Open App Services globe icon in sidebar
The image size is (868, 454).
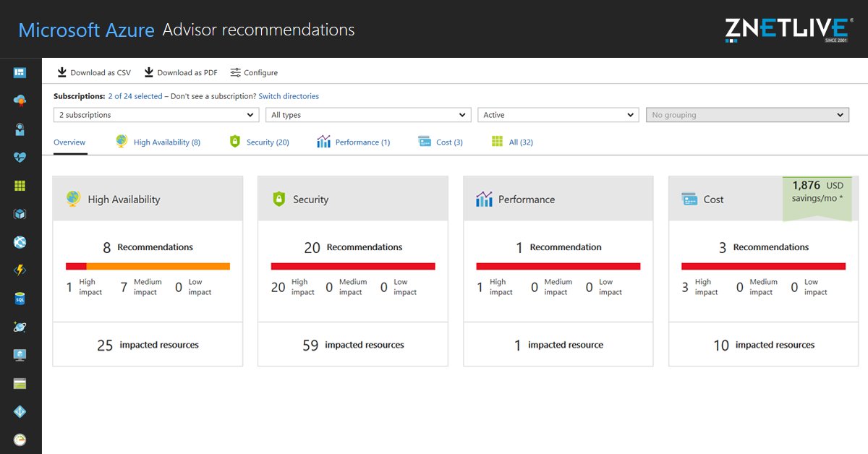(20, 242)
